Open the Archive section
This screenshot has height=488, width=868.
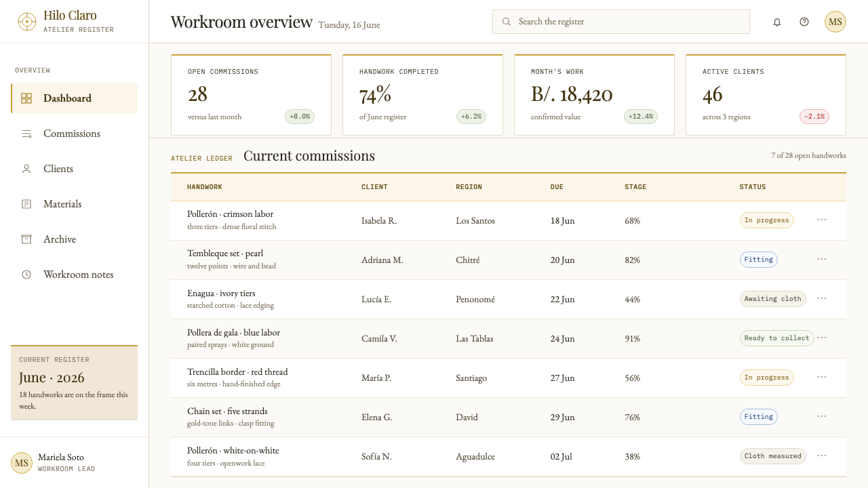pos(74,239)
